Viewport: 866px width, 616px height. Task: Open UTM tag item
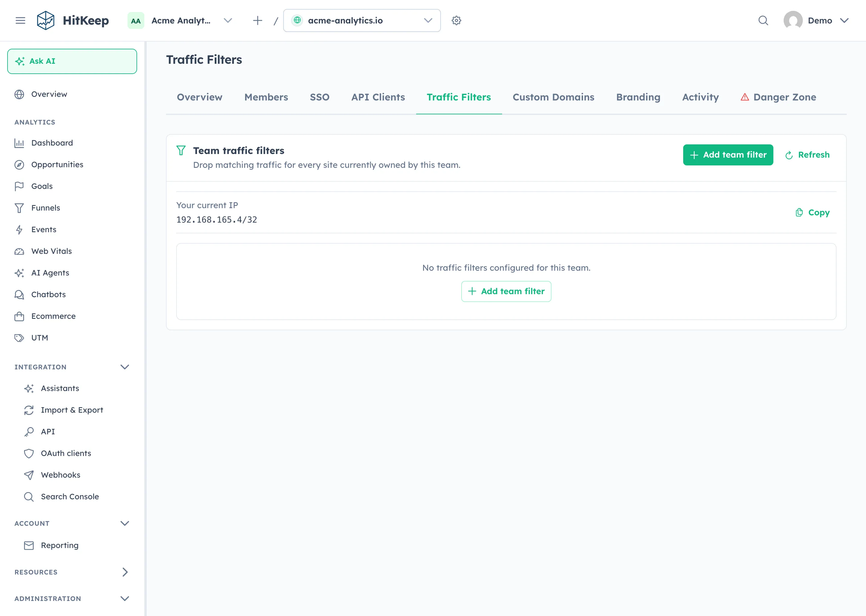[72, 337]
